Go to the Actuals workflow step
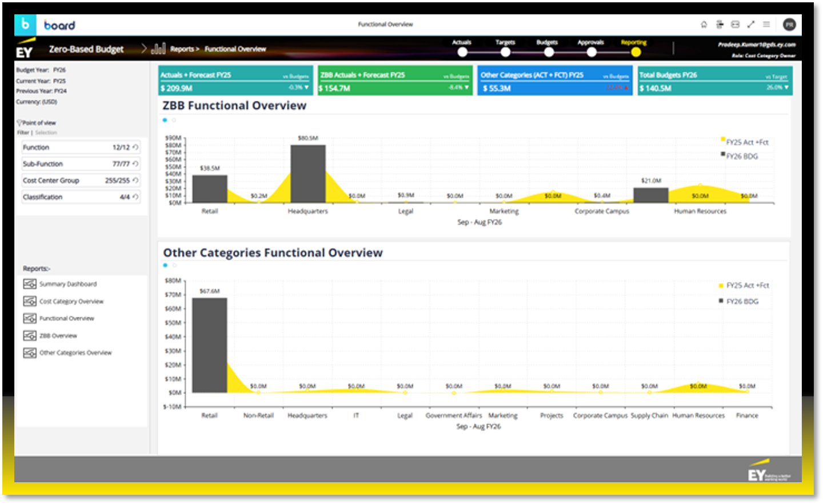 click(x=462, y=52)
